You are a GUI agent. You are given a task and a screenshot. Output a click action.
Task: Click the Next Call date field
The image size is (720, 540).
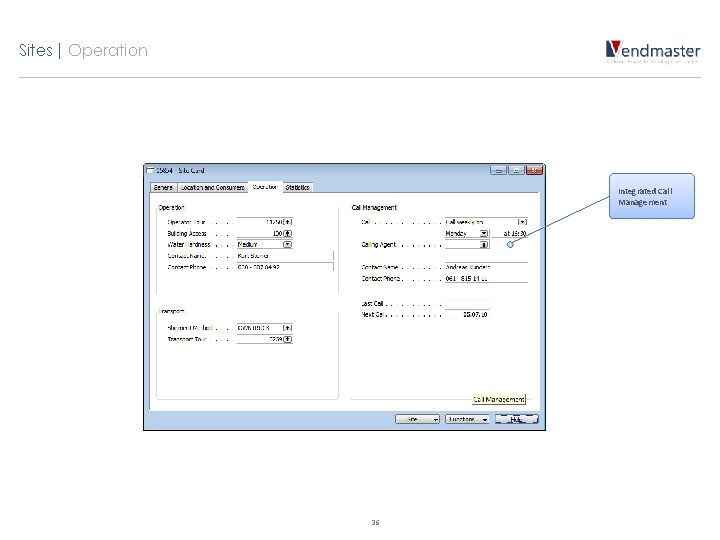click(467, 315)
